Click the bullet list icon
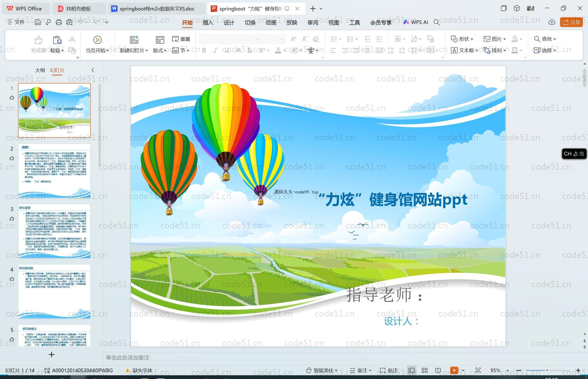This screenshot has width=588, height=379. 334,39
